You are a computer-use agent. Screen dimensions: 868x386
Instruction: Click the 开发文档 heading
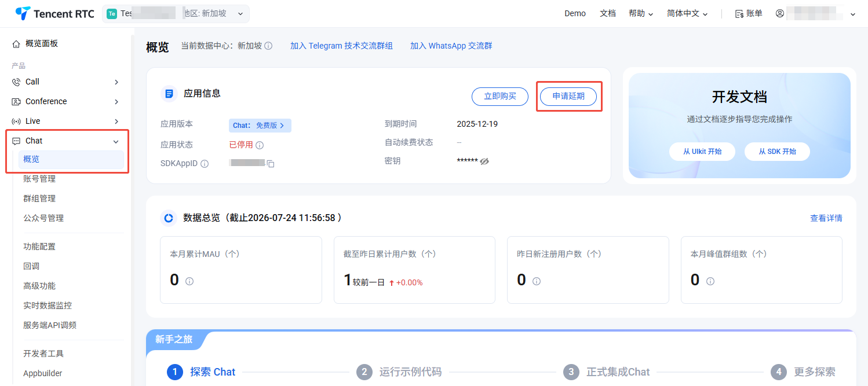click(739, 97)
